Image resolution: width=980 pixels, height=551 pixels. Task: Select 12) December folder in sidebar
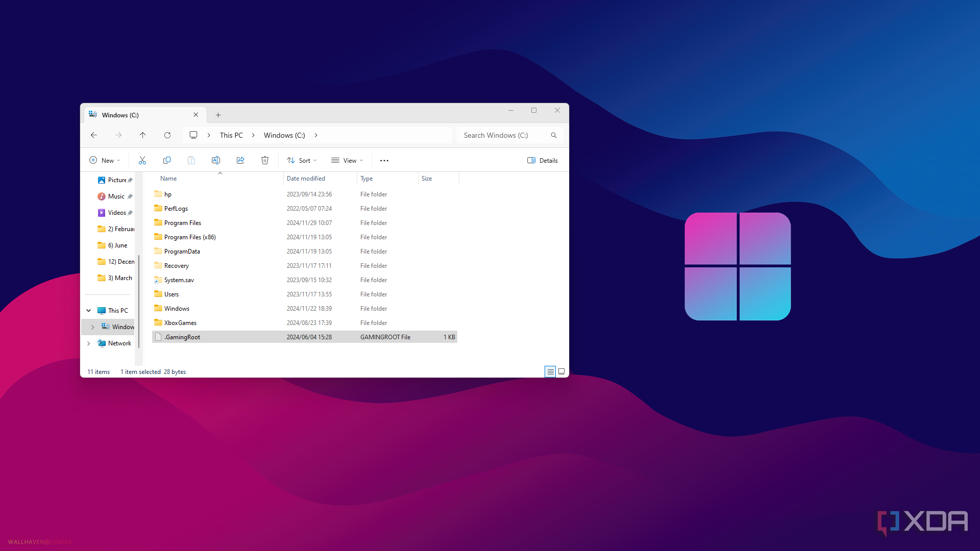[115, 262]
